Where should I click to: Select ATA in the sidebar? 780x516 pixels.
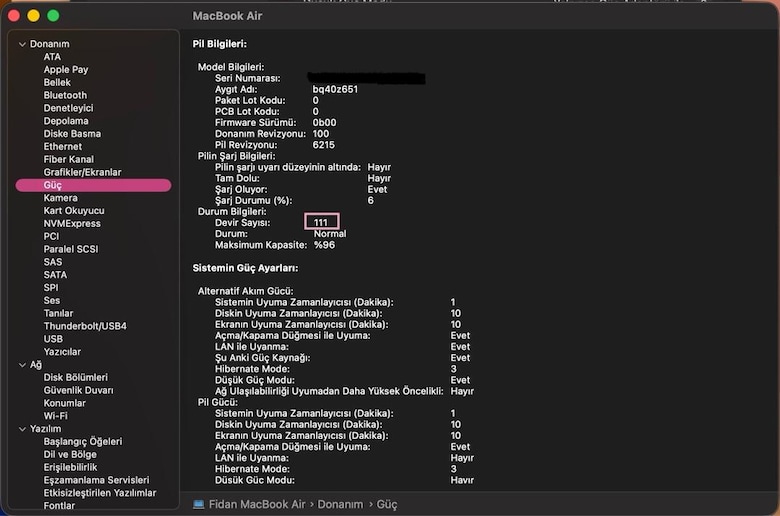click(x=52, y=57)
